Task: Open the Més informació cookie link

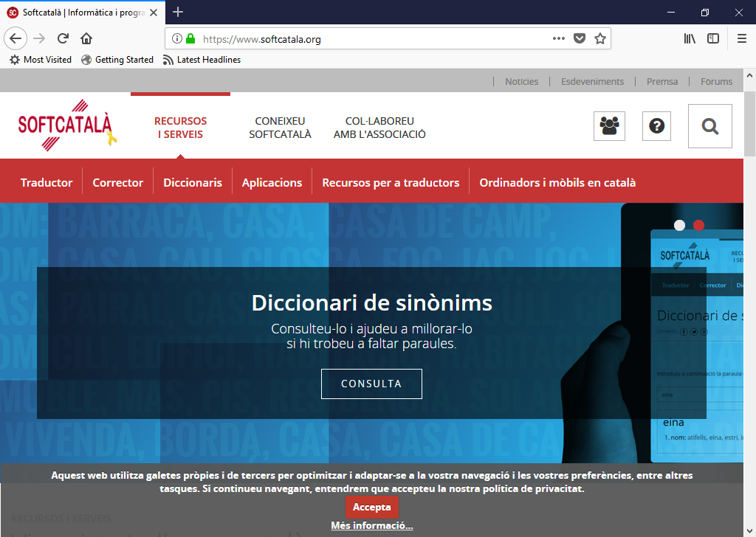Action: tap(372, 525)
